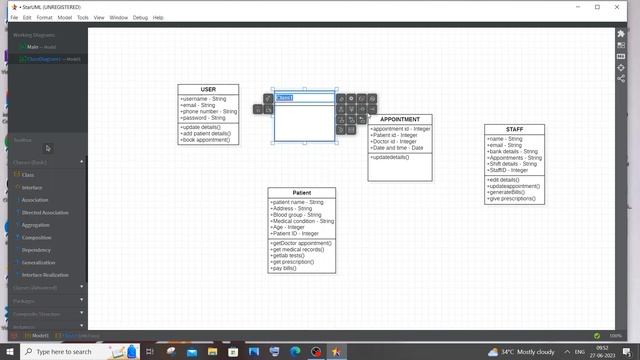Screen dimensions: 640x360
Task: Click the Class1 name edit field
Action: pyautogui.click(x=304, y=98)
